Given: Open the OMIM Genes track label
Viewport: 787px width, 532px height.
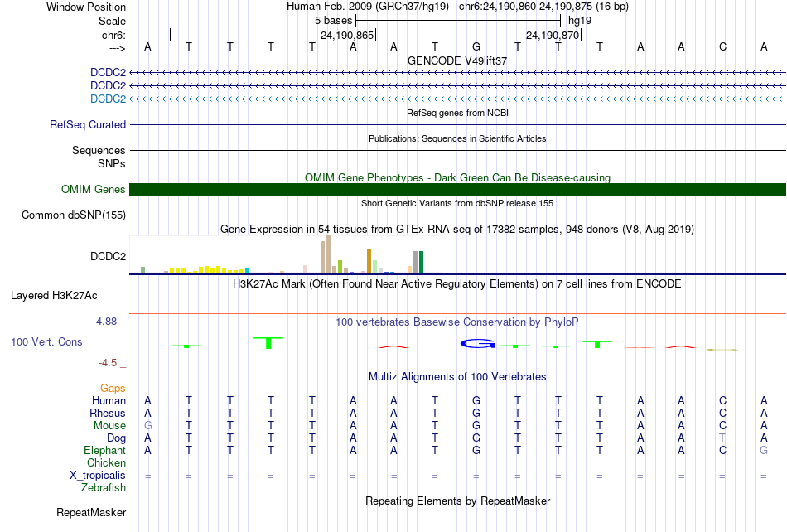Looking at the screenshot, I should 94,189.
